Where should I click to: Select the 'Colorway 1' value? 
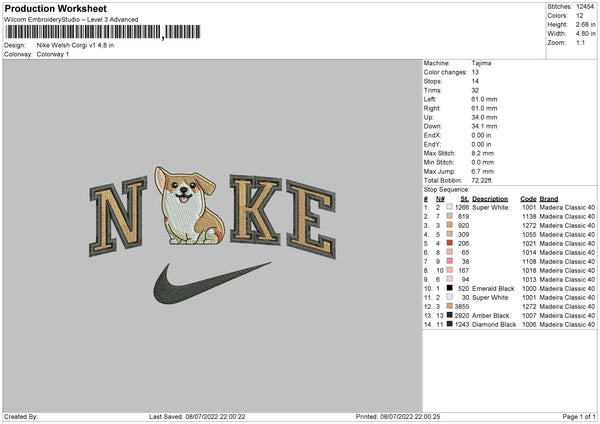[53, 54]
